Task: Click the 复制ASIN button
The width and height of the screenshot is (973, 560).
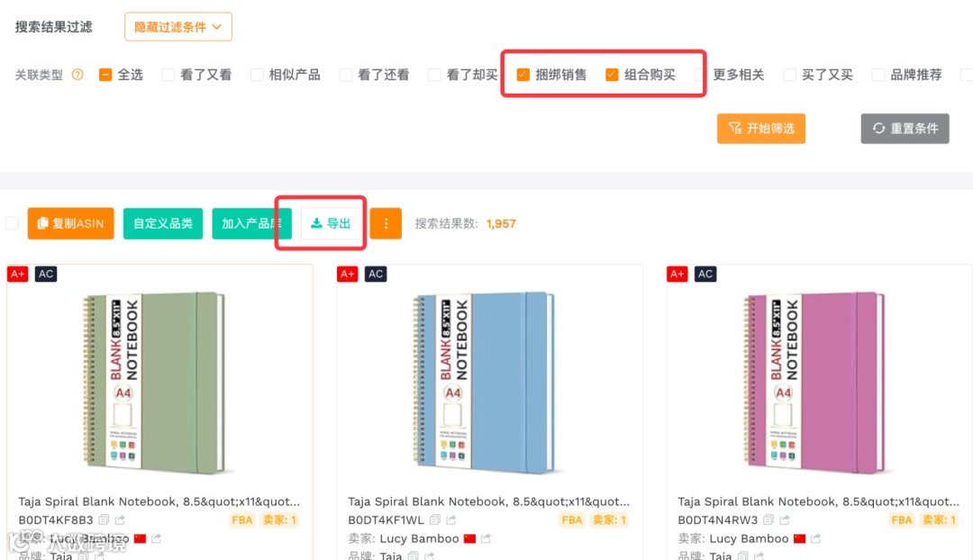Action: [x=70, y=223]
